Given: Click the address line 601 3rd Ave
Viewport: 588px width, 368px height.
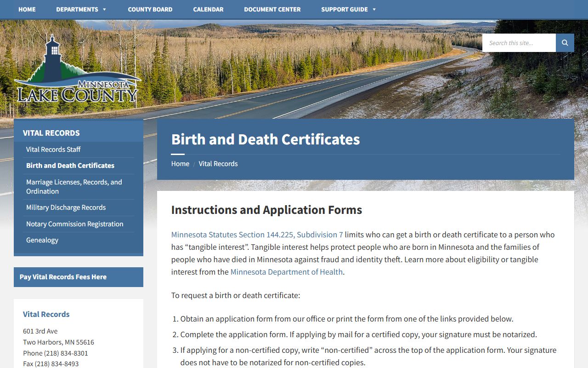Looking at the screenshot, I should (x=40, y=331).
